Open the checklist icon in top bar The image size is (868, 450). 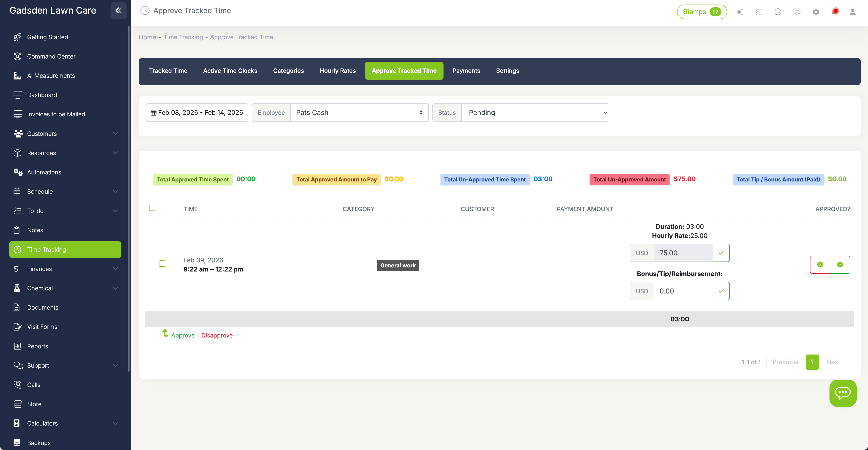coord(759,12)
